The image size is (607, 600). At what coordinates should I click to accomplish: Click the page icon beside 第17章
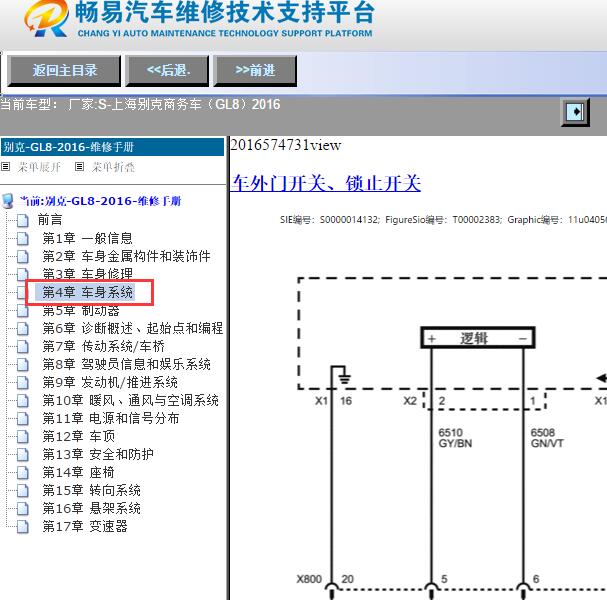[x=23, y=526]
